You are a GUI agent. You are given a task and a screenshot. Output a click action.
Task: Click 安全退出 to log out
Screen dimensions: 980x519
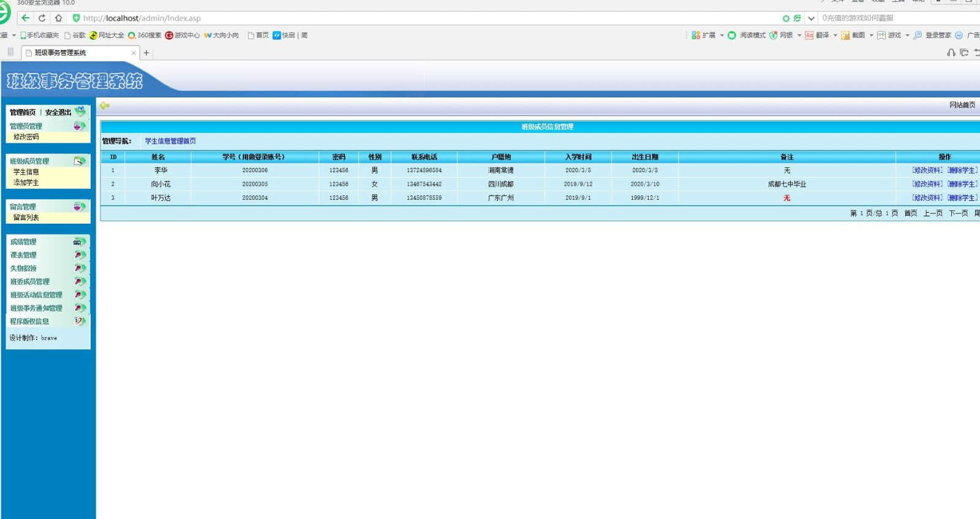click(58, 113)
